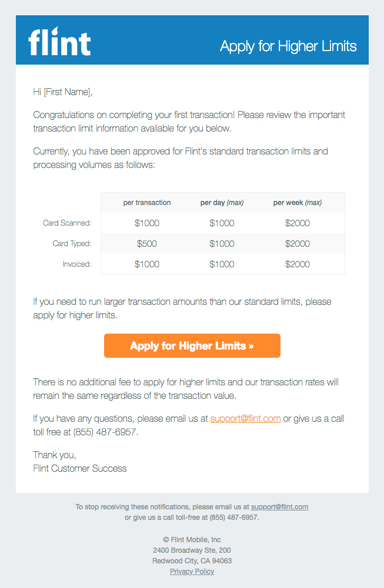
Task: Click support@flint.com link in the footer
Action: (279, 507)
